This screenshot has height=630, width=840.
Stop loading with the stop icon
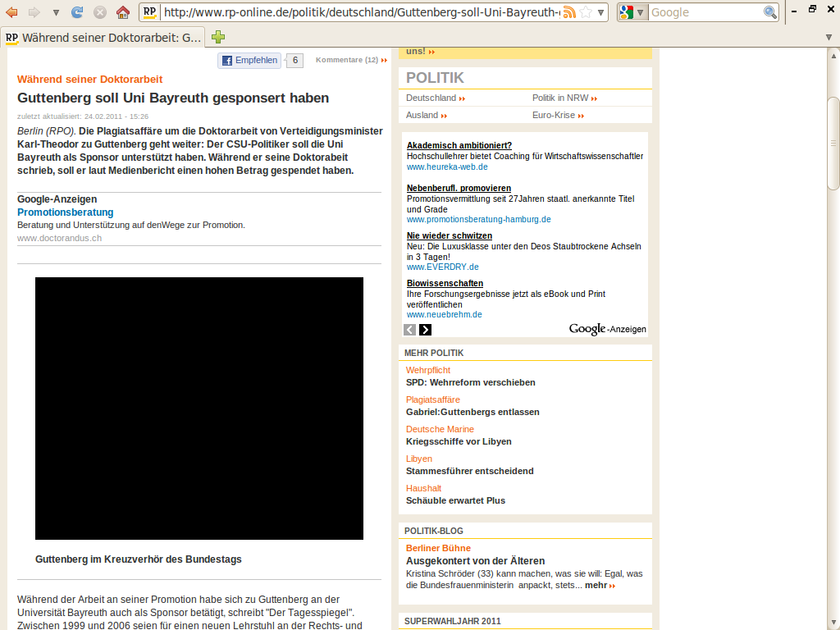tap(100, 11)
